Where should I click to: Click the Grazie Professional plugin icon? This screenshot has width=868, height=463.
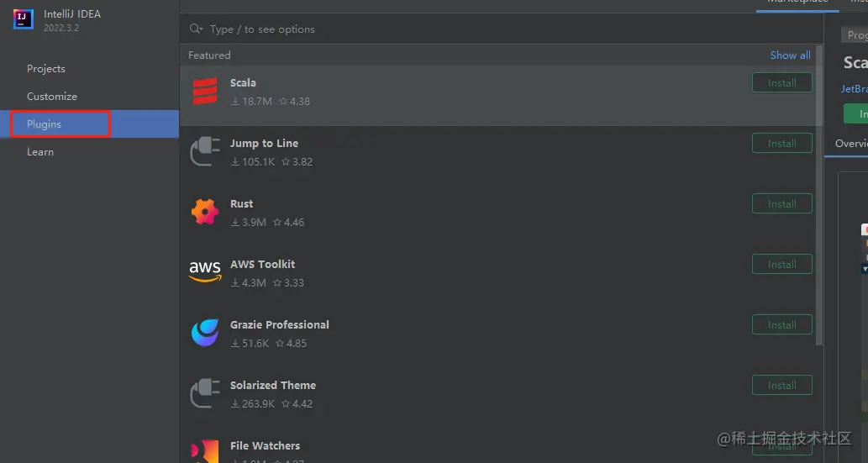[205, 332]
